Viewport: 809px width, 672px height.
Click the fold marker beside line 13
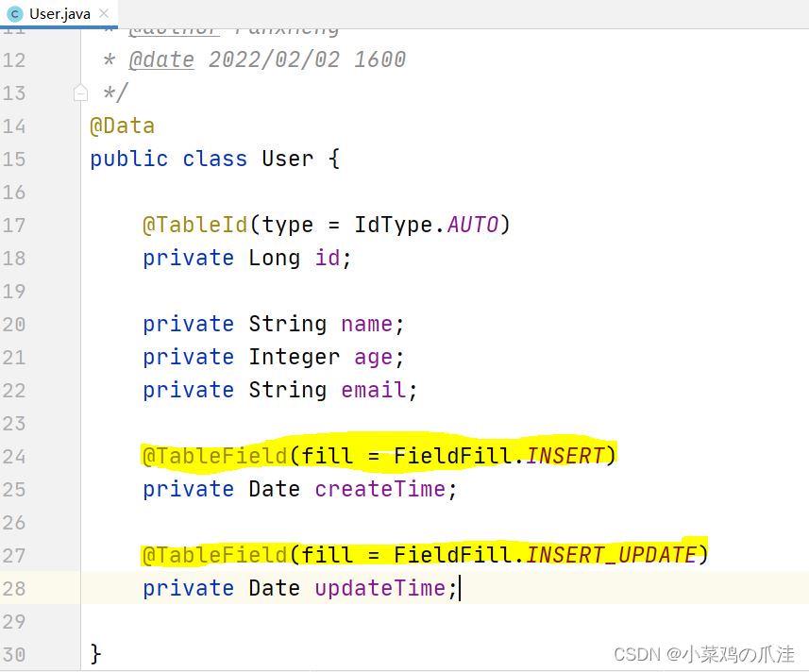(x=80, y=92)
